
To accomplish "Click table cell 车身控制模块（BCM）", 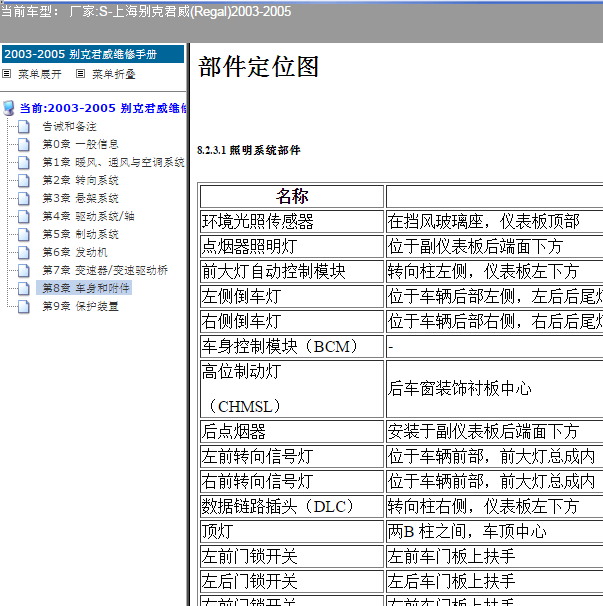I will [292, 346].
